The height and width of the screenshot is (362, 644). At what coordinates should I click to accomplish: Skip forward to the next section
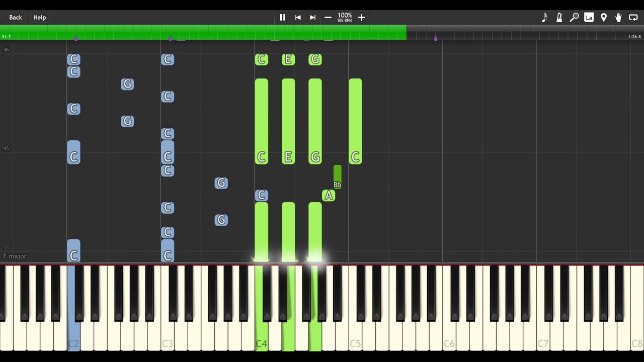click(312, 18)
